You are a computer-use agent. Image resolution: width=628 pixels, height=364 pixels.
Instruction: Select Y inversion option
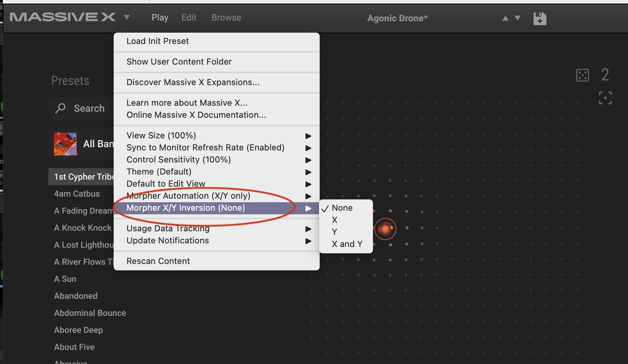(346, 232)
